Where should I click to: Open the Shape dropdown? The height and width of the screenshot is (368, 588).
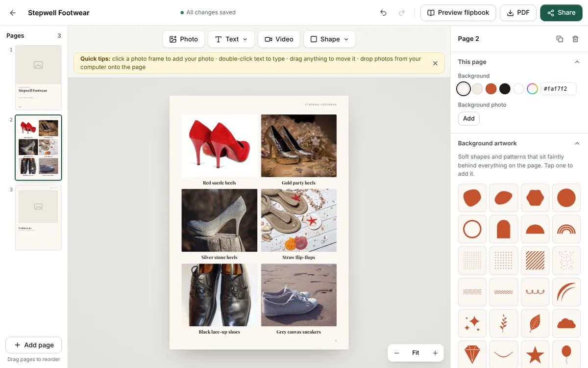click(x=329, y=39)
